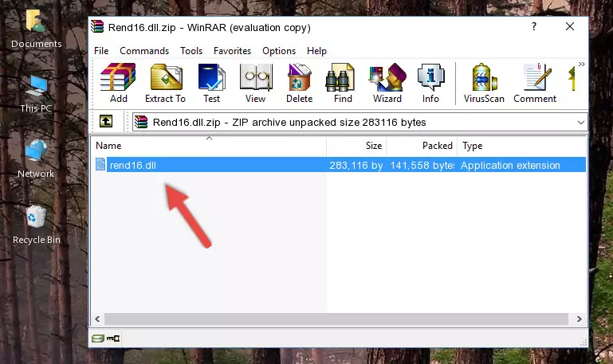Viewport: 613px width, 364px height.
Task: Click the Delete toolbar icon
Action: [x=300, y=83]
